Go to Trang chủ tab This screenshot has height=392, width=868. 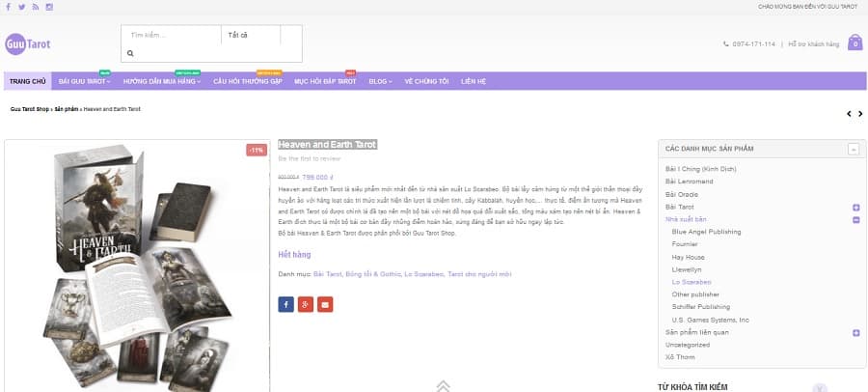(x=28, y=81)
